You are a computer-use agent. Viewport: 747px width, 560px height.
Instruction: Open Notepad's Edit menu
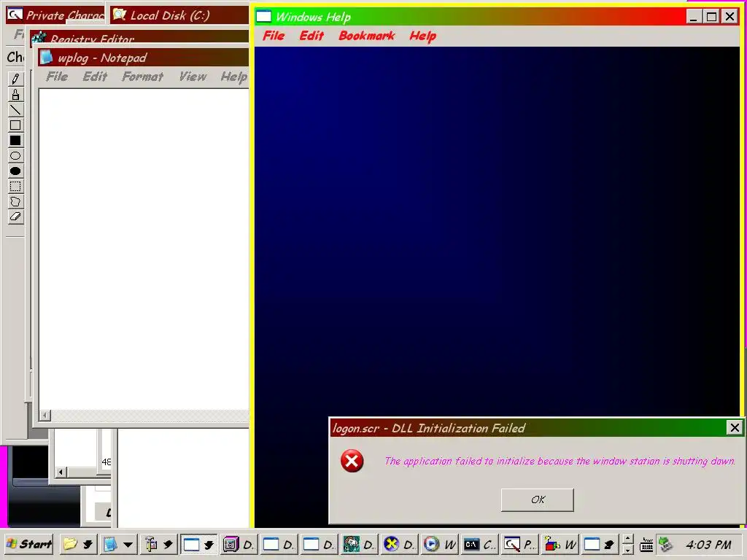(x=95, y=77)
